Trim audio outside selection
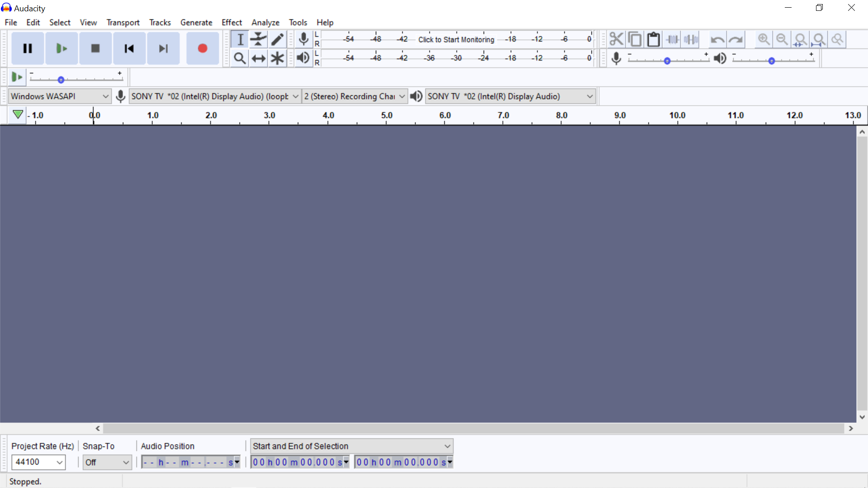Image resolution: width=868 pixels, height=488 pixels. point(672,39)
